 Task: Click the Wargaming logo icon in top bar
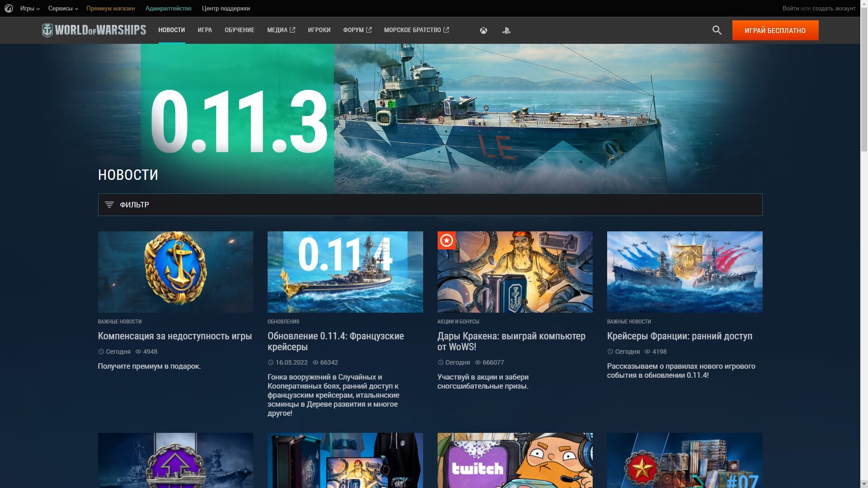point(9,8)
